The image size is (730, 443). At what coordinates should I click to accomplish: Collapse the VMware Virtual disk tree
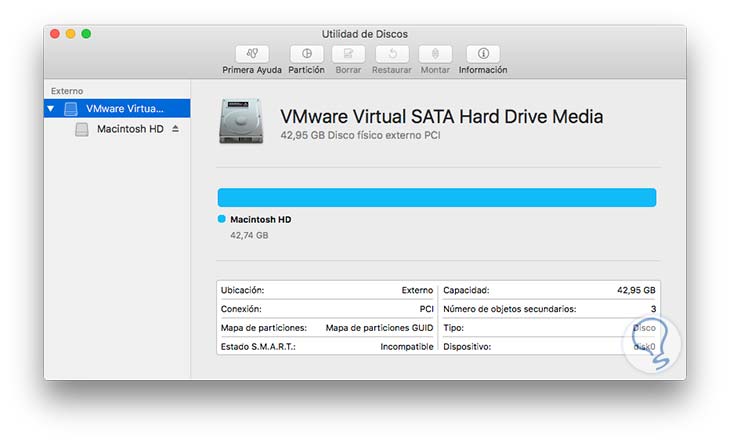(x=51, y=109)
